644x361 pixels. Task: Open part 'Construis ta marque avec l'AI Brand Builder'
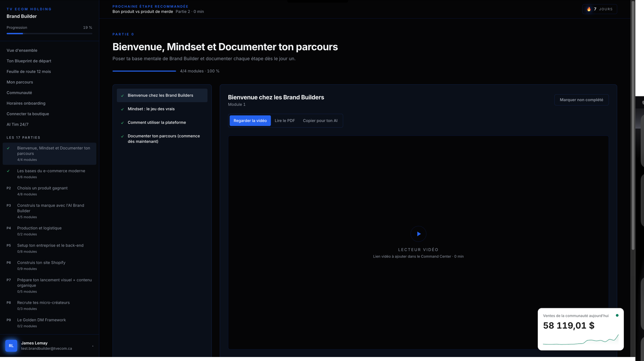tap(50, 211)
